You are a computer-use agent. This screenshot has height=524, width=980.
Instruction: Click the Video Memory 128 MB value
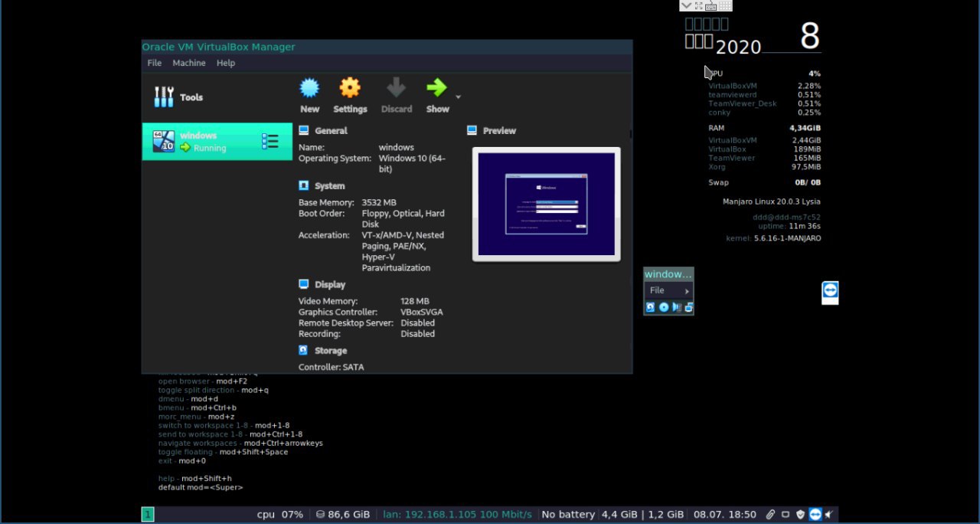(x=415, y=301)
